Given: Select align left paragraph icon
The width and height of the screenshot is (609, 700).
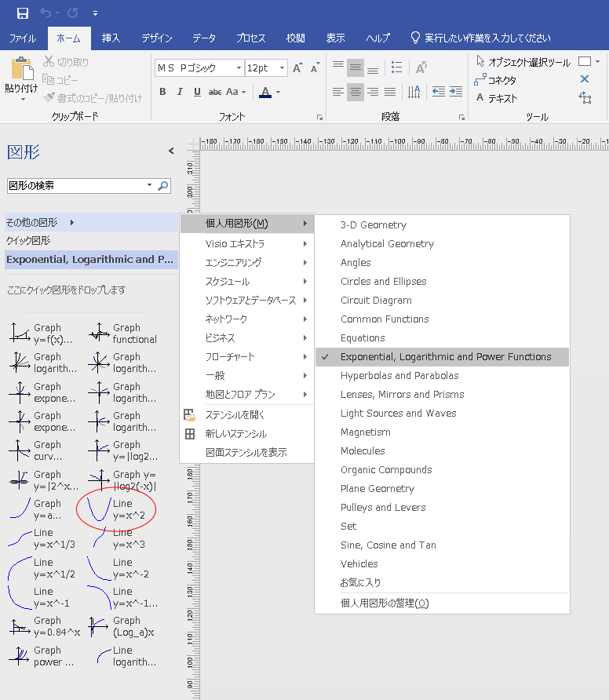Looking at the screenshot, I should coord(338,92).
